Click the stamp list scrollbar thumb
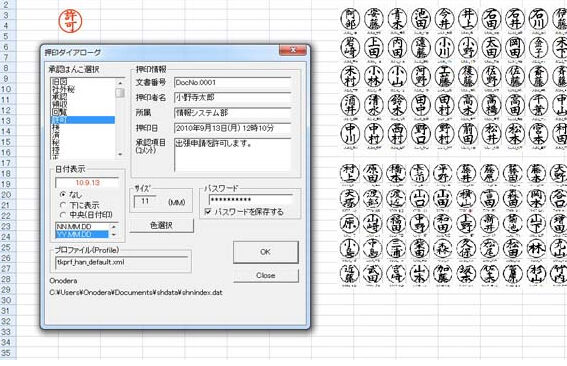567x366 pixels. pos(120,93)
